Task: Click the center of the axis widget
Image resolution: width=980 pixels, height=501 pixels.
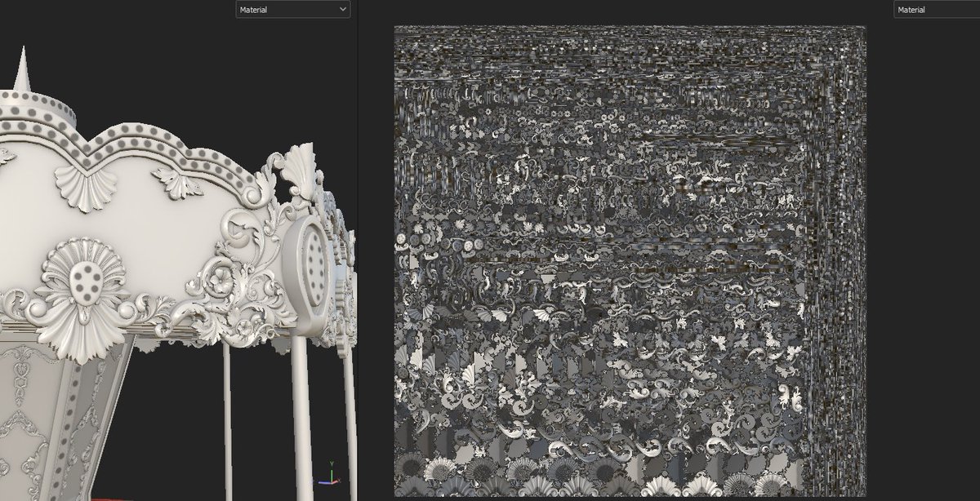Action: point(332,481)
